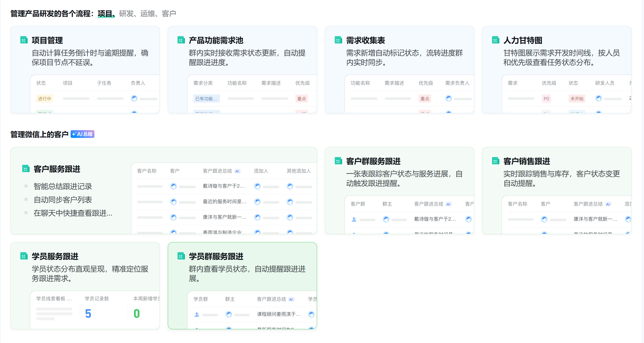The height and width of the screenshot is (343, 644).
Task: Click the AI tag in 客户群服务跟进 table header
Action: pos(448,204)
